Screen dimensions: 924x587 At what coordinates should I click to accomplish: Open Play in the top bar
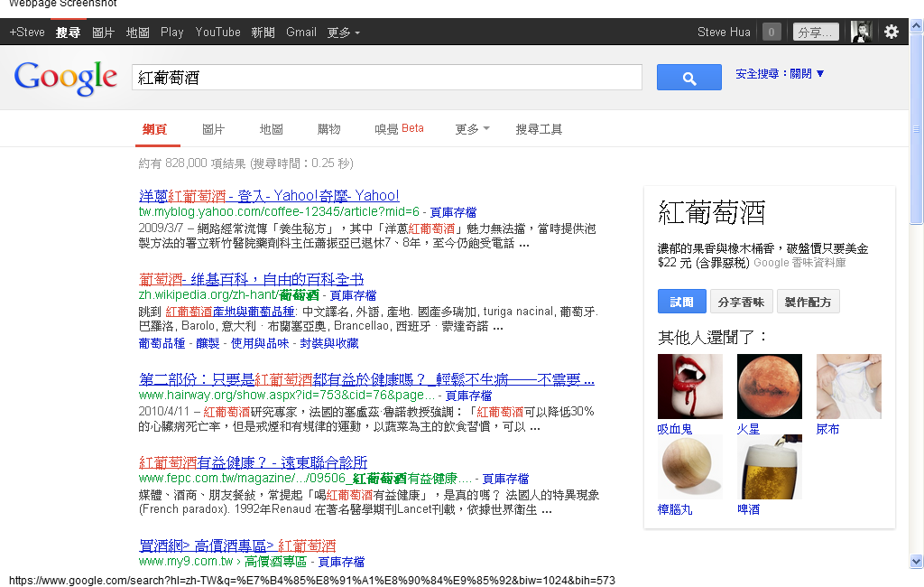click(x=172, y=33)
